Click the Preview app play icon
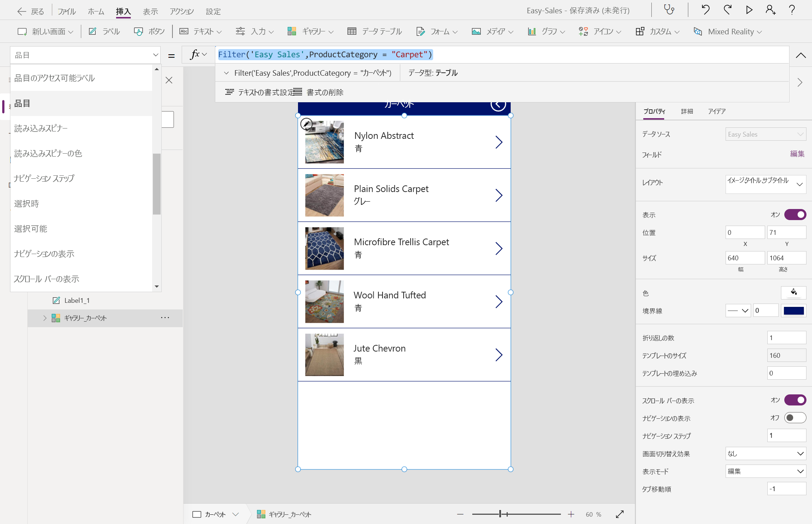Image resolution: width=812 pixels, height=524 pixels. [x=749, y=10]
